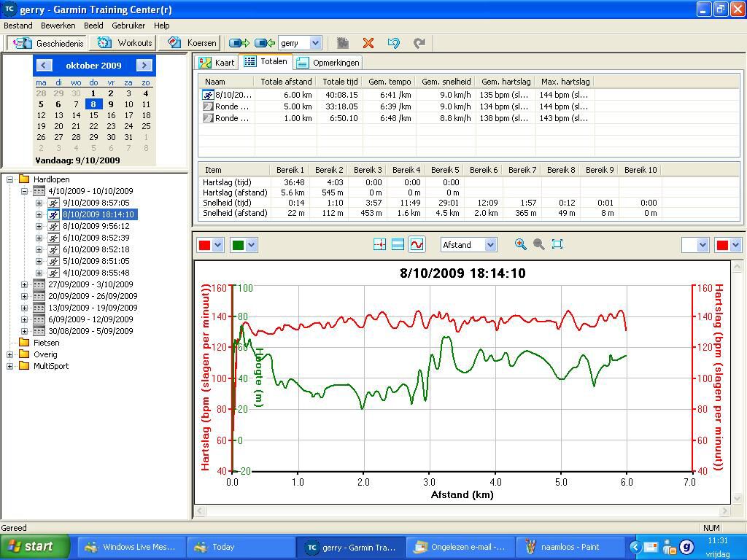Switch to the Kaart tab
Screen dimensions: 747x560
217,63
